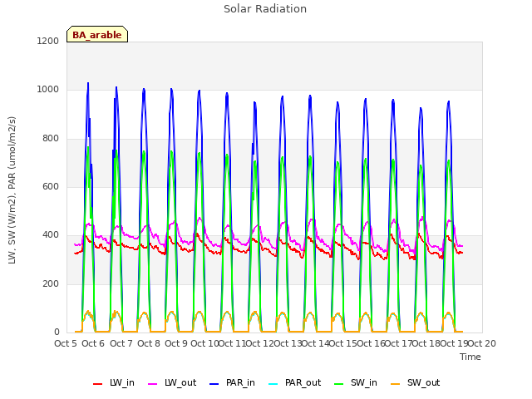Click the Oct 5 x-axis tick label
This screenshot has width=532, height=399.
click(x=66, y=343)
